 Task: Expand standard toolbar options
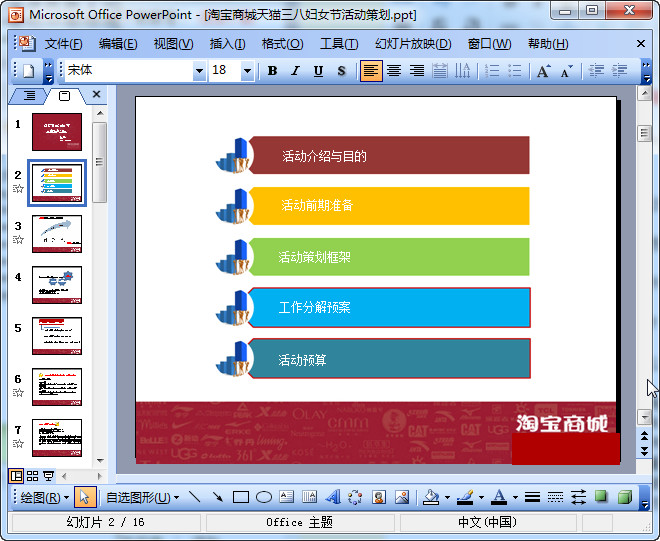[x=49, y=72]
